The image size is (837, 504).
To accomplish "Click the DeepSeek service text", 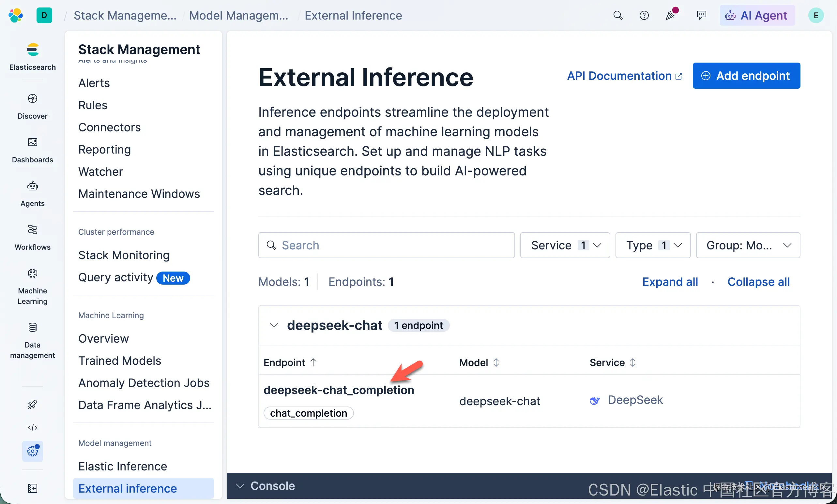I will click(x=635, y=400).
